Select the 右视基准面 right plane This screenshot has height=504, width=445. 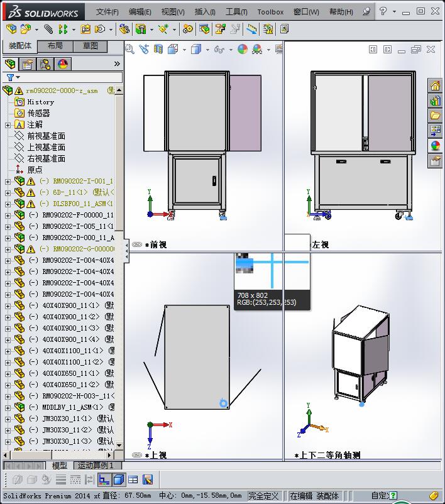tap(46, 159)
